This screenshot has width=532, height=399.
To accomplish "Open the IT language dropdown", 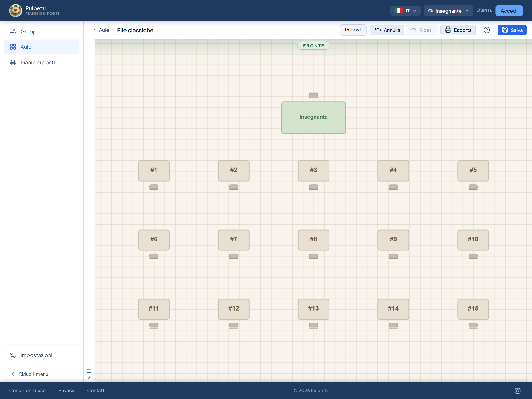I will pos(405,11).
